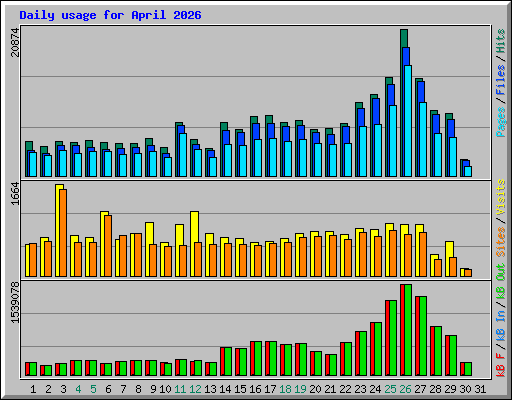Click green weekend day label 5
This screenshot has height=400, width=512.
point(93,389)
